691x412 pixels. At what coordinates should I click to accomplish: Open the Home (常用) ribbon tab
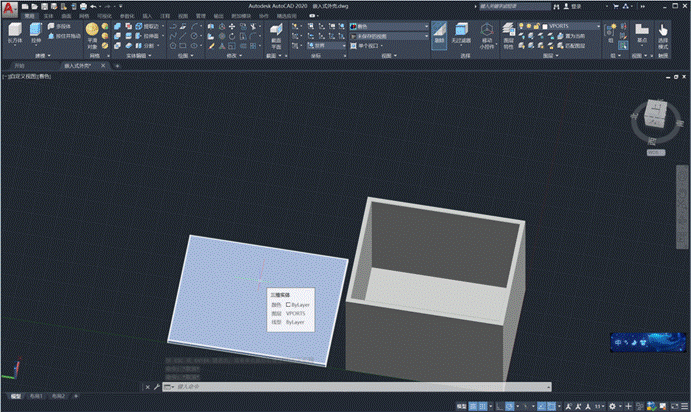[30, 16]
